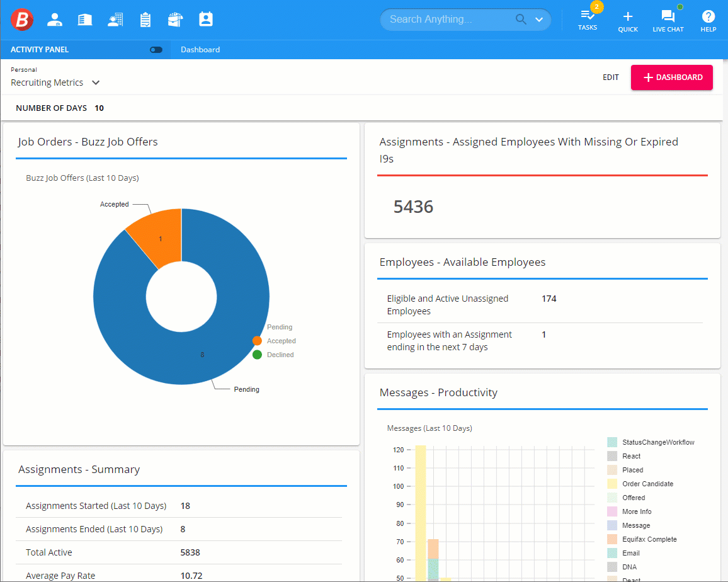Switch to the Dashboard tab
This screenshot has width=728, height=582.
[x=200, y=50]
